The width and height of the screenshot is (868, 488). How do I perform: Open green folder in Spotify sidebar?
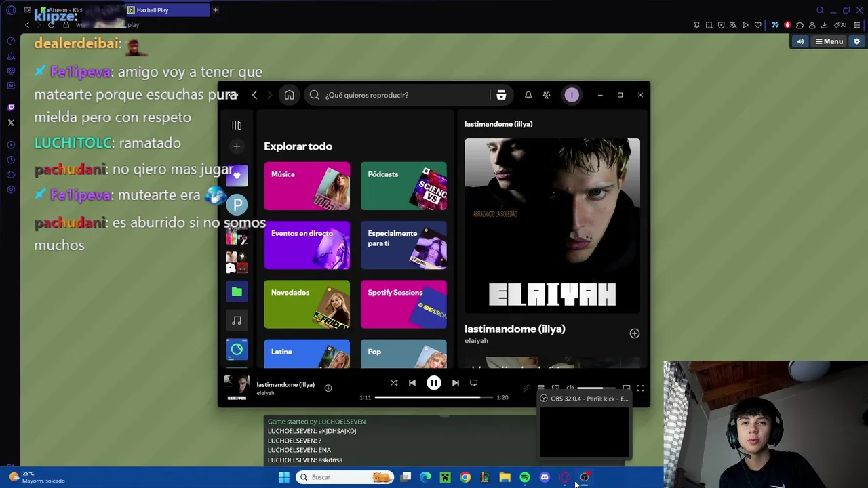click(237, 291)
